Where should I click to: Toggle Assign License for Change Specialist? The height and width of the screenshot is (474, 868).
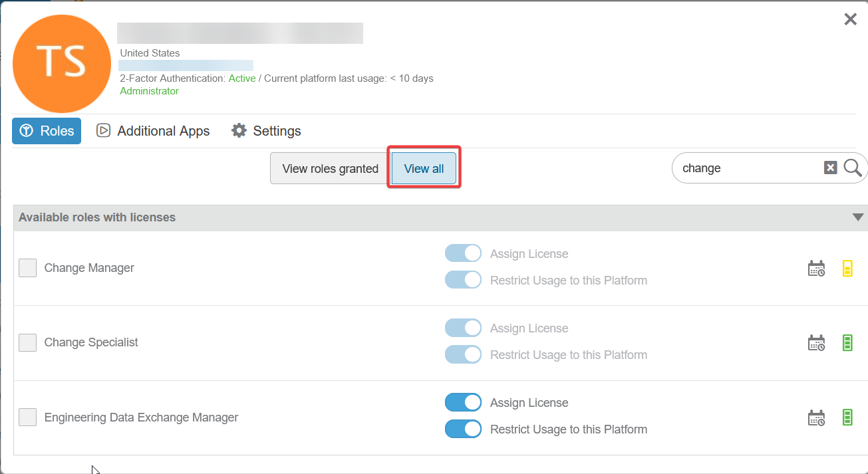pyautogui.click(x=463, y=328)
